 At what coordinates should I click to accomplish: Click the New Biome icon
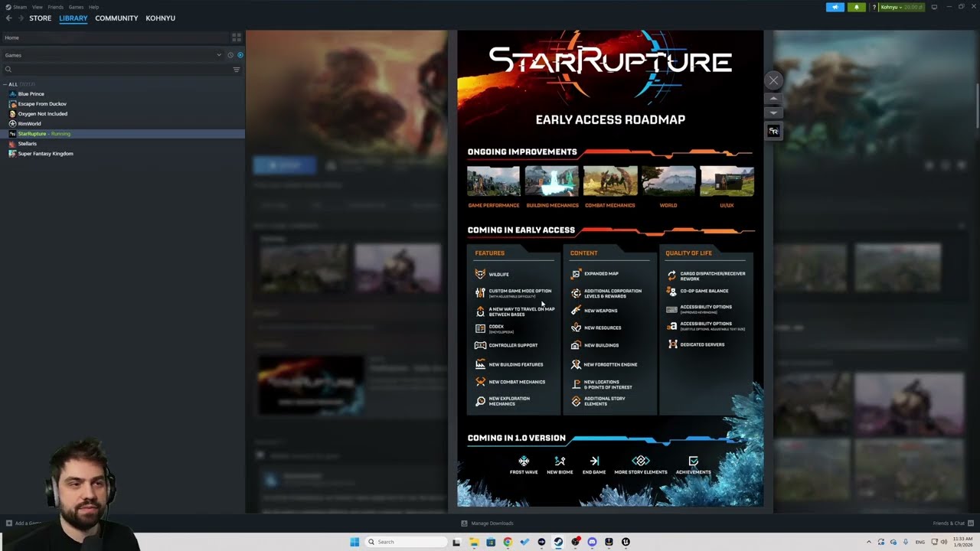[x=560, y=461]
